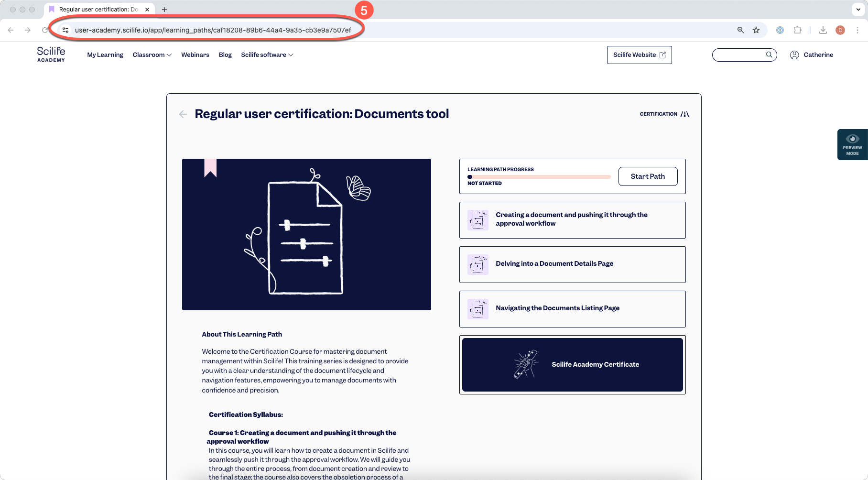Click the search magnifier icon
This screenshot has height=480, width=868.
769,55
